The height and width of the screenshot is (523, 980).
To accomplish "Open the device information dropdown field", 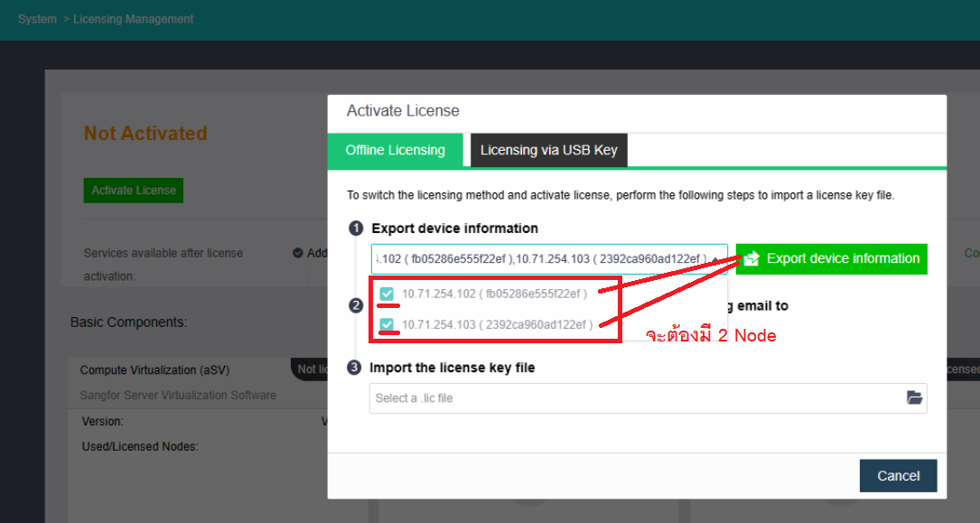I will pyautogui.click(x=542, y=258).
